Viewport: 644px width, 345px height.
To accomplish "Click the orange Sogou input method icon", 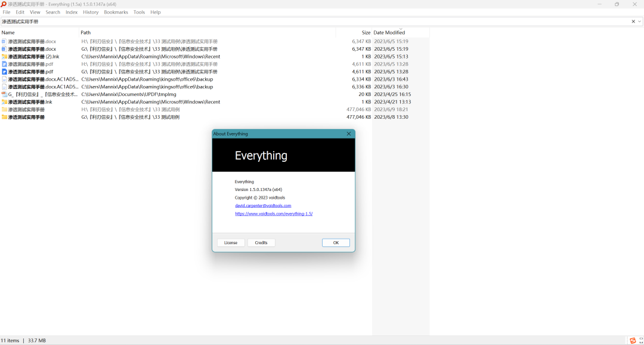I will [x=633, y=340].
